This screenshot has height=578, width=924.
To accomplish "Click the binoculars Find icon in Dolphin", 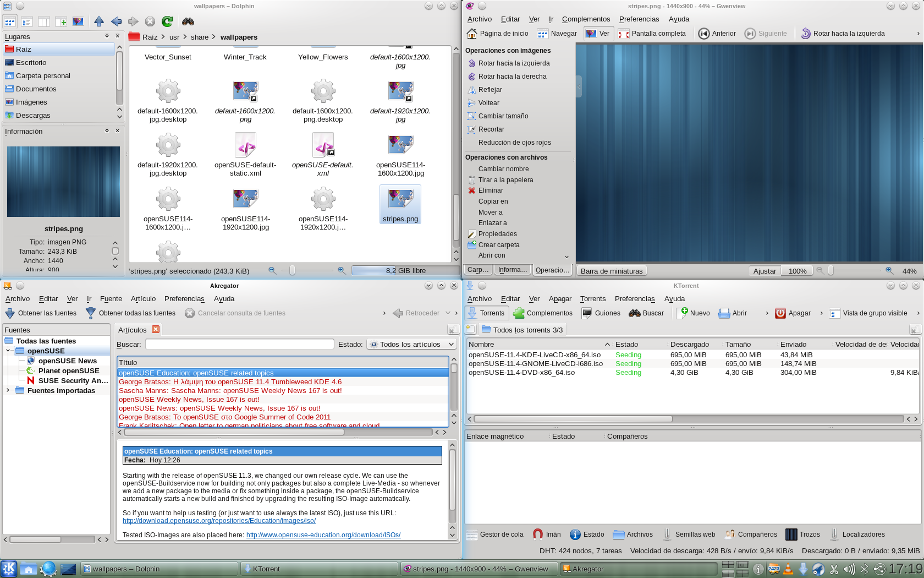I will point(188,21).
